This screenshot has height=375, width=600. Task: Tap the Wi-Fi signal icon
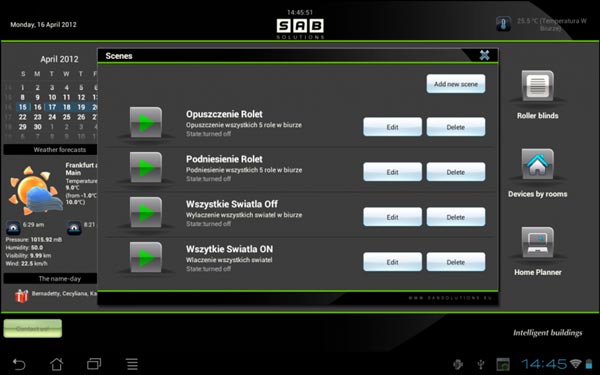[575, 364]
